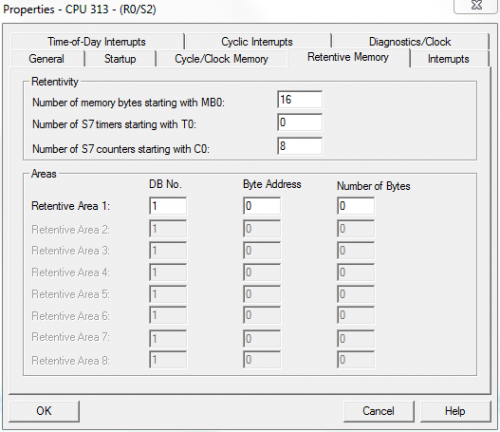The image size is (500, 432).
Task: Click Retentive Area 2 Byte Address field
Action: 262,228
